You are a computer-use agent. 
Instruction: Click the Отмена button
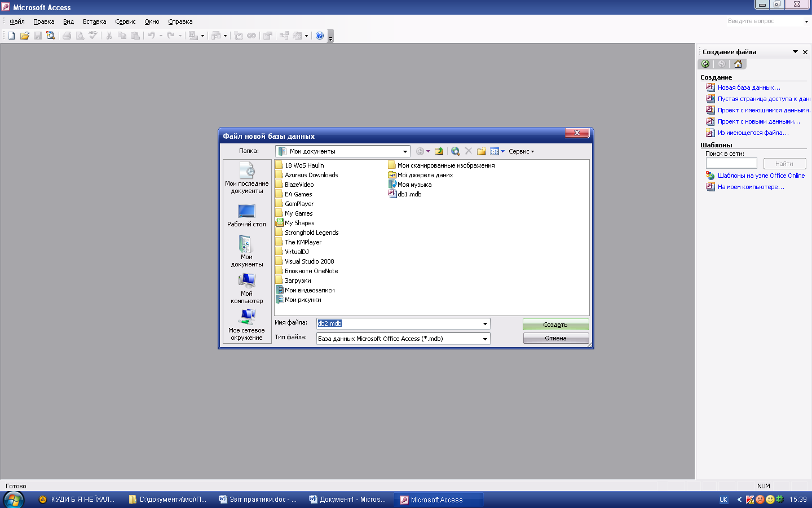point(555,338)
